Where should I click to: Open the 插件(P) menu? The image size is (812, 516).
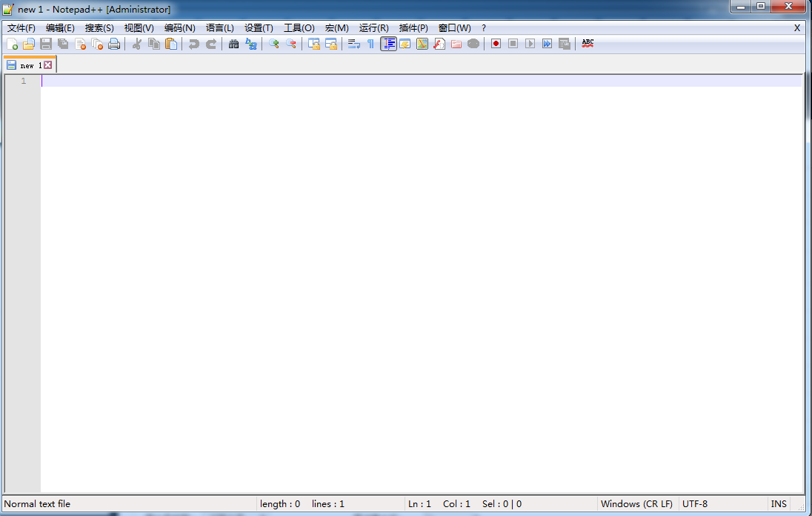413,28
